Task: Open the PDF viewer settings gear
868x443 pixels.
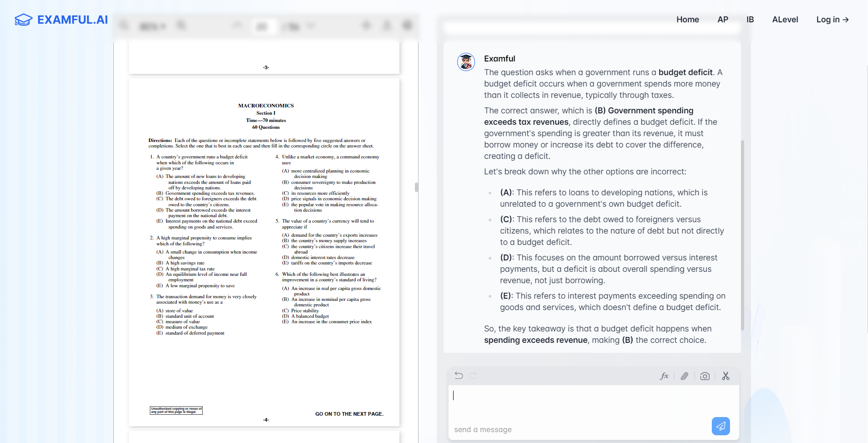Action: pos(407,25)
